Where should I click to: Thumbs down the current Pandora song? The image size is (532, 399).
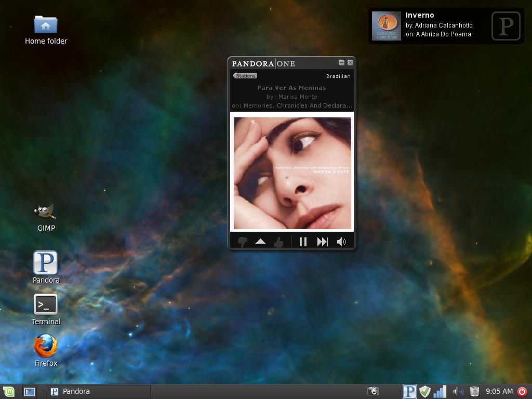click(242, 242)
